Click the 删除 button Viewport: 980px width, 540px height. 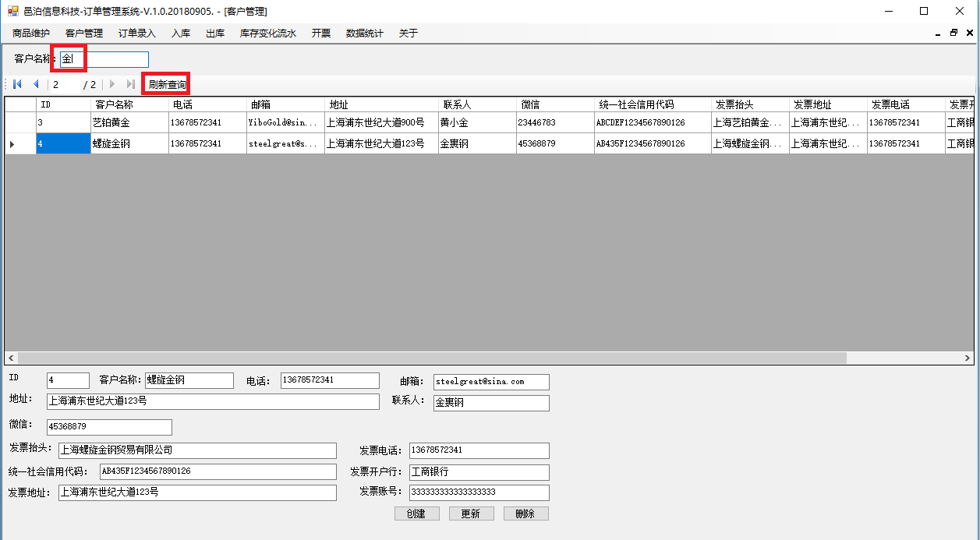tap(526, 514)
